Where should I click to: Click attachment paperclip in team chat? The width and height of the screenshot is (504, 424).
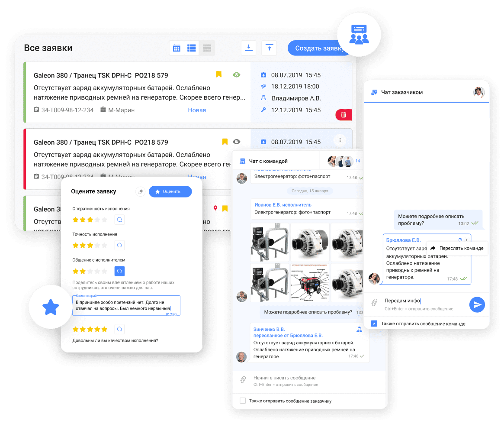coord(243,379)
